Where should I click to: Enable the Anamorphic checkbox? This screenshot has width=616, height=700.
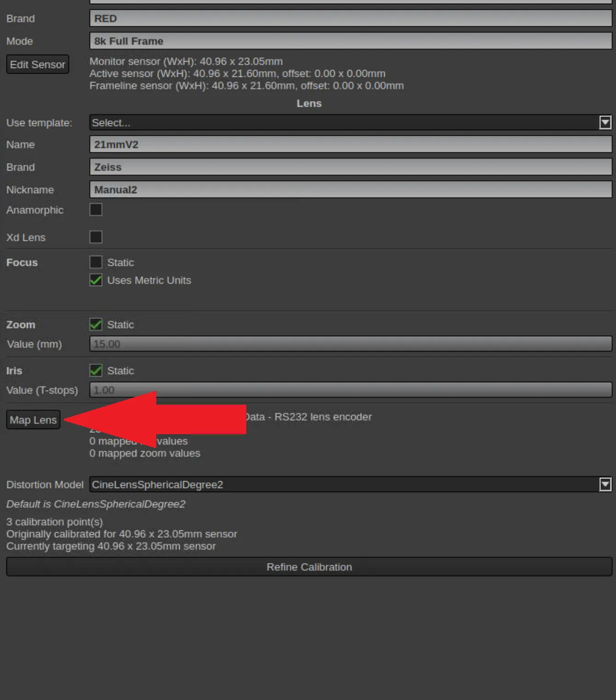coord(96,210)
